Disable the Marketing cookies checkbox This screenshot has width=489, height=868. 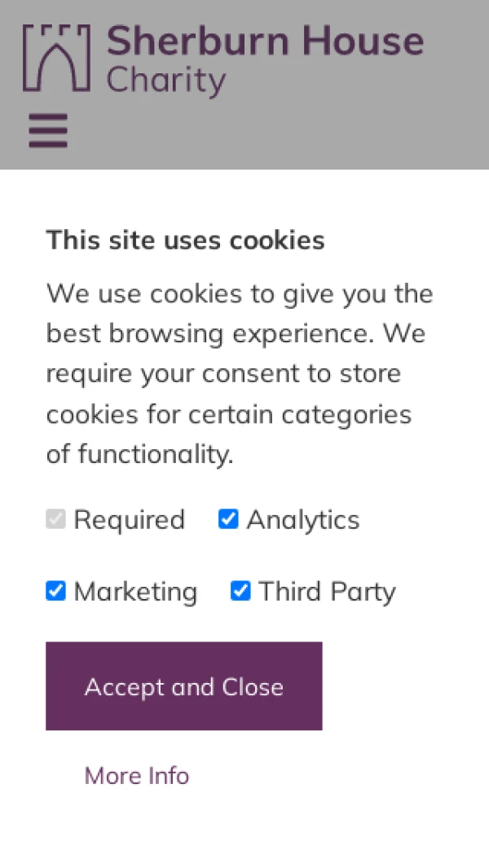click(55, 591)
